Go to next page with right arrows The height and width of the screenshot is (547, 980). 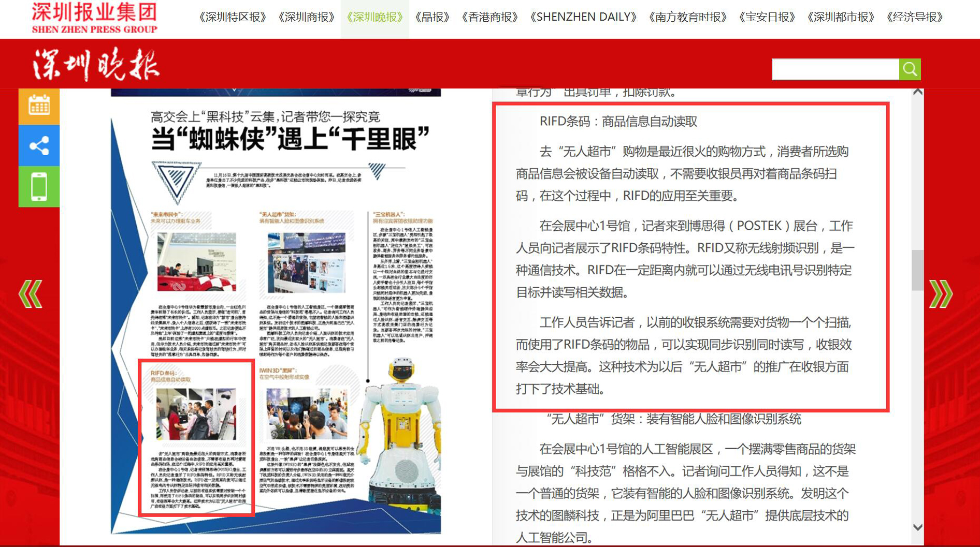coord(941,294)
